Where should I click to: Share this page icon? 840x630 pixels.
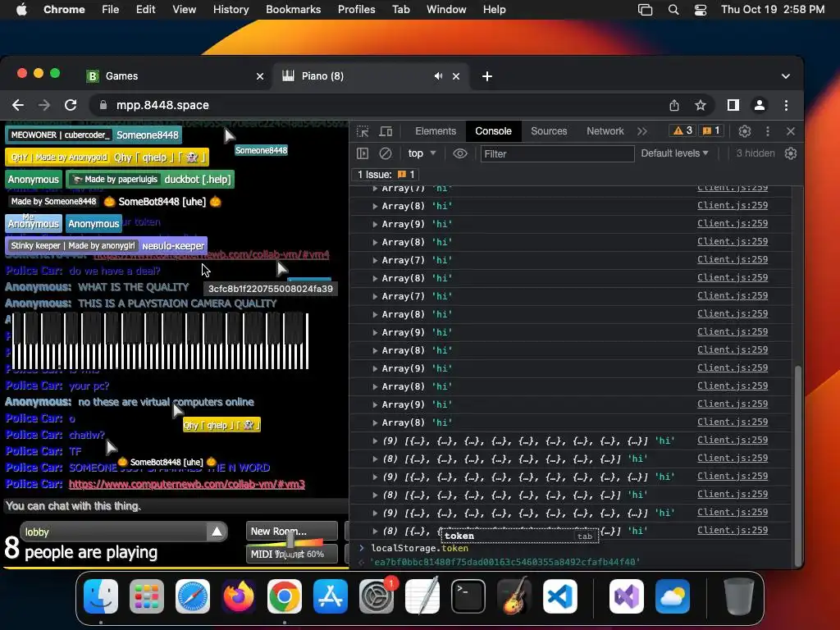point(674,106)
